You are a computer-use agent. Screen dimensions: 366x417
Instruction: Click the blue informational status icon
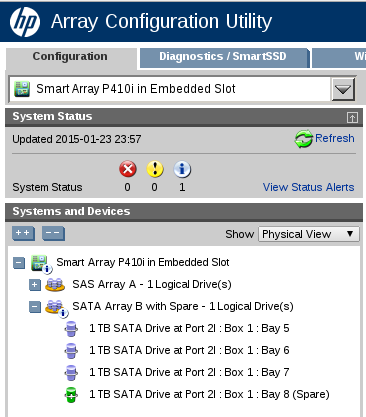point(182,169)
